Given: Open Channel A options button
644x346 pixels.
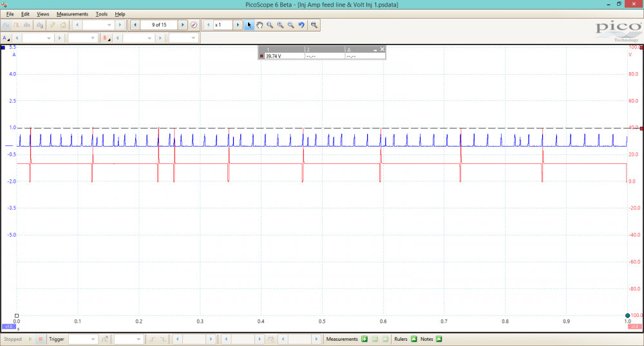Looking at the screenshot, I should (x=6, y=38).
